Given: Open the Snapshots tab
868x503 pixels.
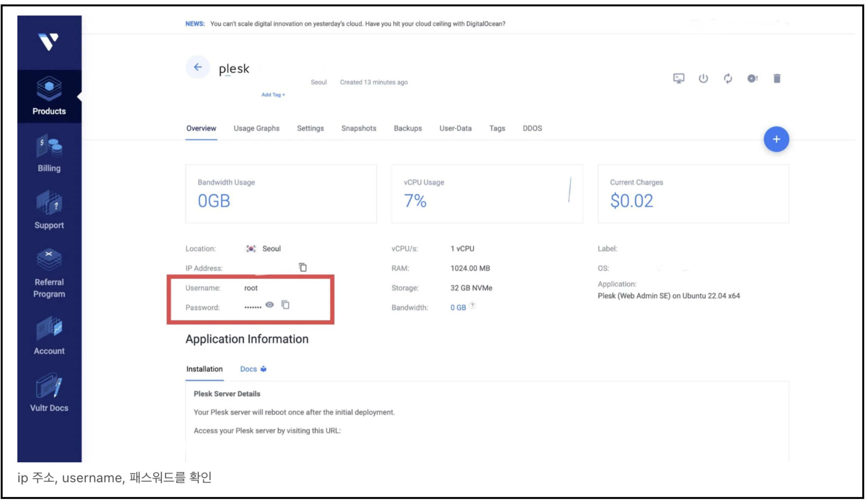Looking at the screenshot, I should 359,128.
